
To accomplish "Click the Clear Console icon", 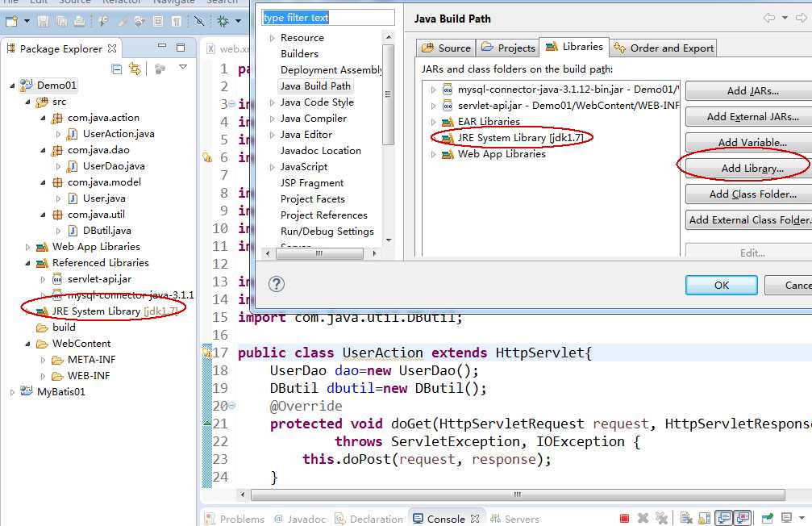I will (x=687, y=518).
